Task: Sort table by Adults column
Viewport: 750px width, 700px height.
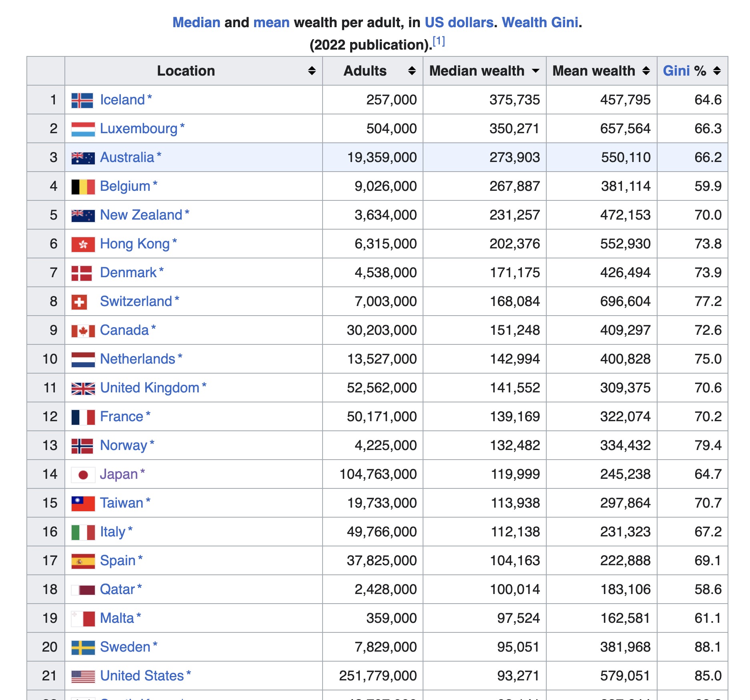Action: point(412,71)
